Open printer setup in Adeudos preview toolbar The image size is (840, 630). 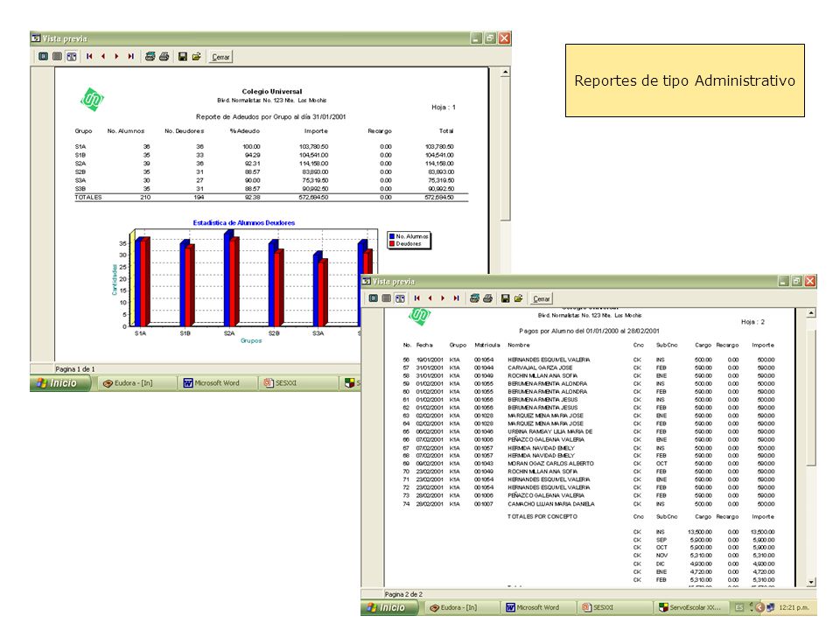click(x=150, y=56)
